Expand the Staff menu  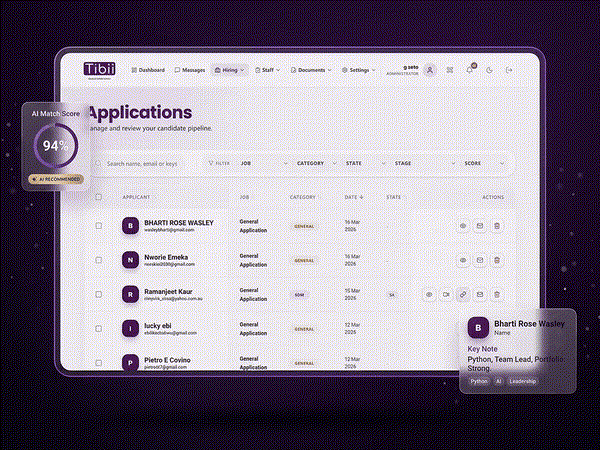[x=267, y=70]
